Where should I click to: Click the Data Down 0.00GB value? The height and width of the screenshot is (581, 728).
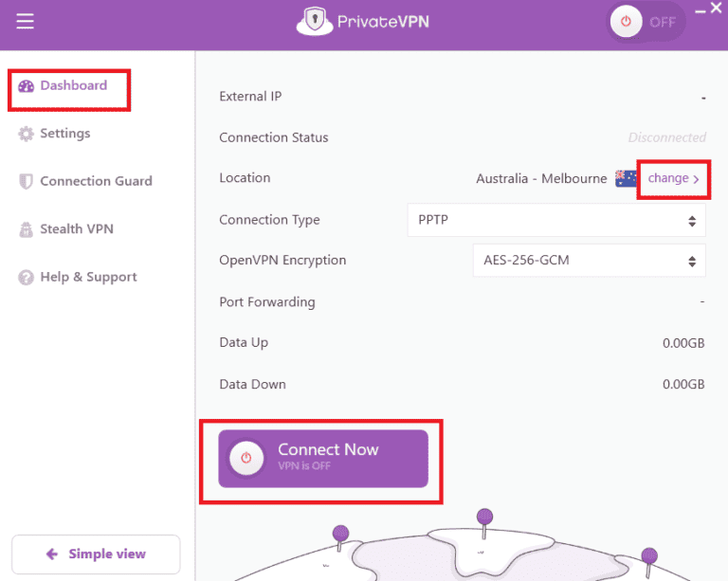click(x=683, y=384)
